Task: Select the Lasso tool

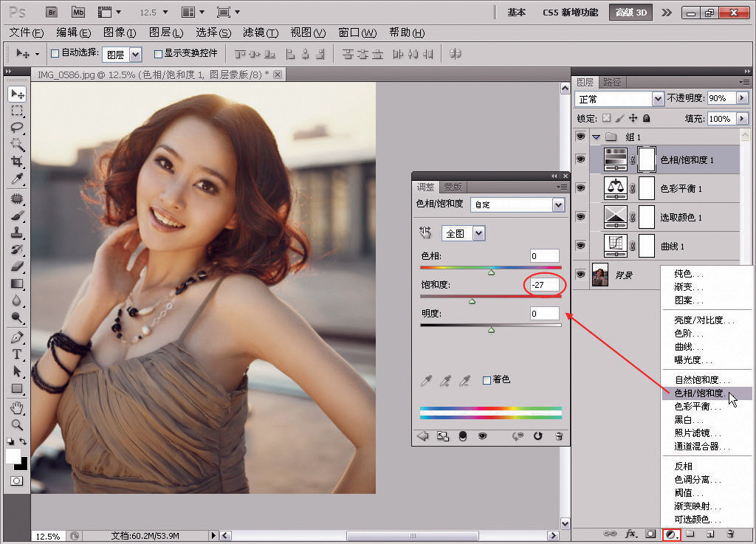Action: coord(17,128)
